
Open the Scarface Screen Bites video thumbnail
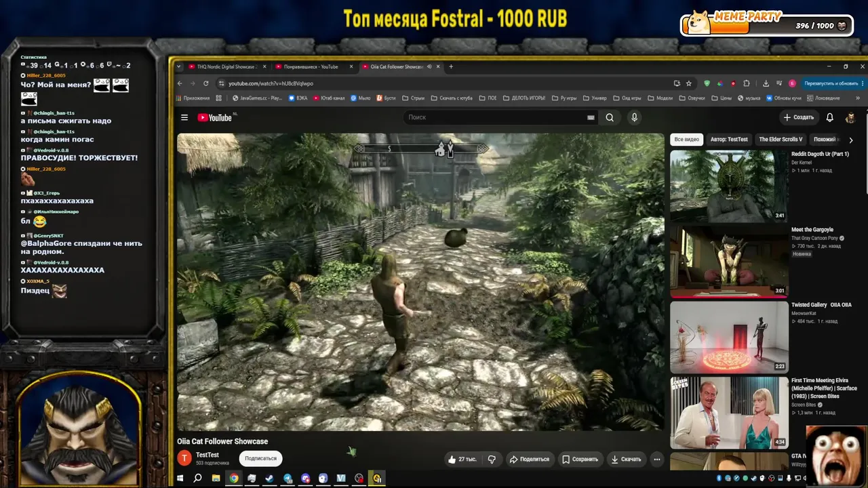pyautogui.click(x=729, y=412)
